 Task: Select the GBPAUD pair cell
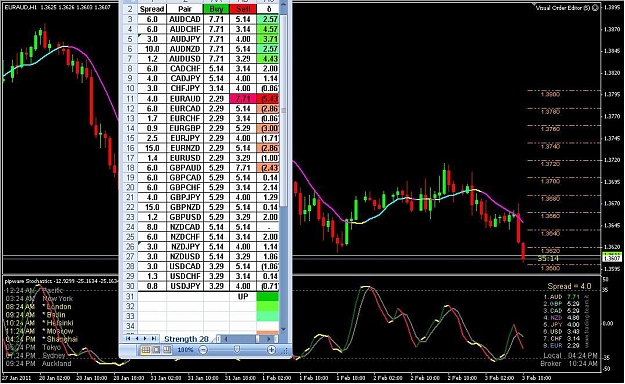(x=185, y=168)
